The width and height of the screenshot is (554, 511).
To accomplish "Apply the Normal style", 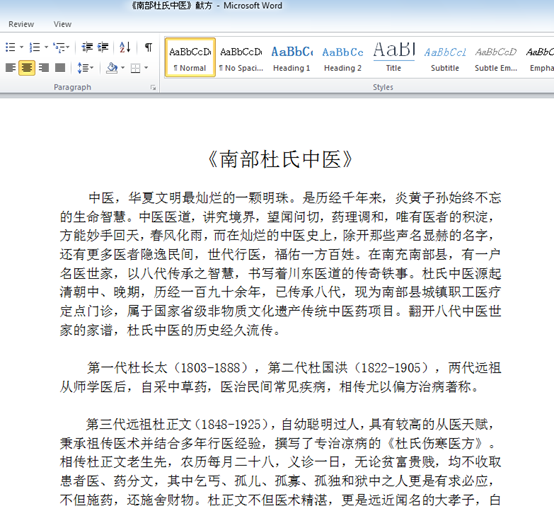I will (x=190, y=57).
